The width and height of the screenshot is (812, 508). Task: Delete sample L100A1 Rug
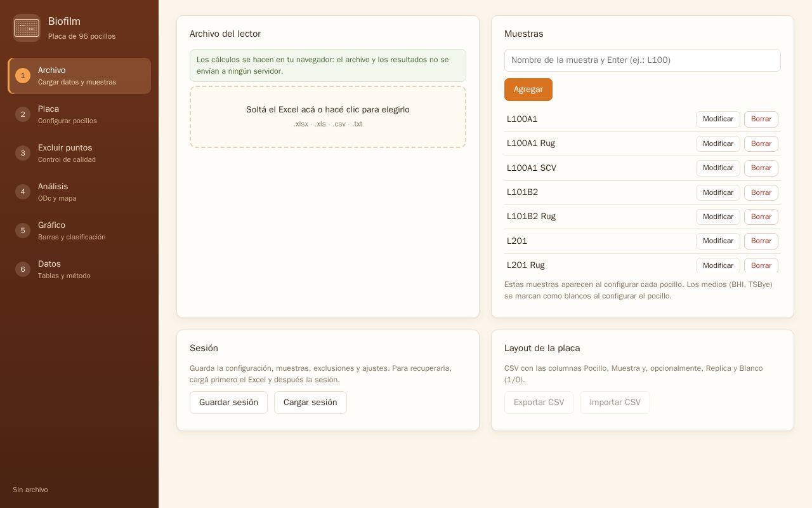(761, 144)
